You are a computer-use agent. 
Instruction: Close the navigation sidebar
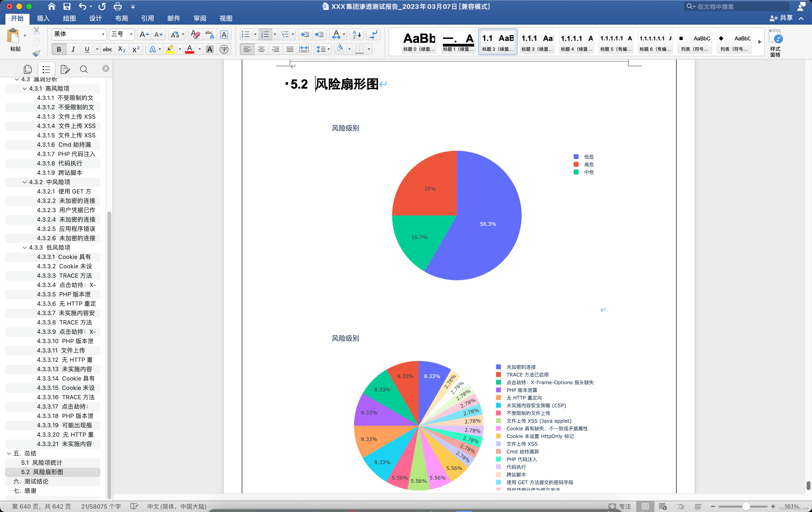(106, 68)
